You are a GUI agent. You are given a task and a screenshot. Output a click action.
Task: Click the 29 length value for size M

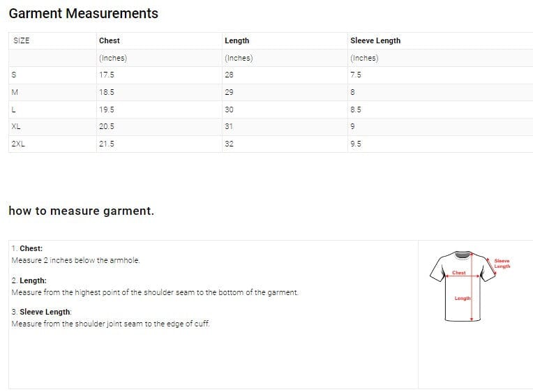229,92
